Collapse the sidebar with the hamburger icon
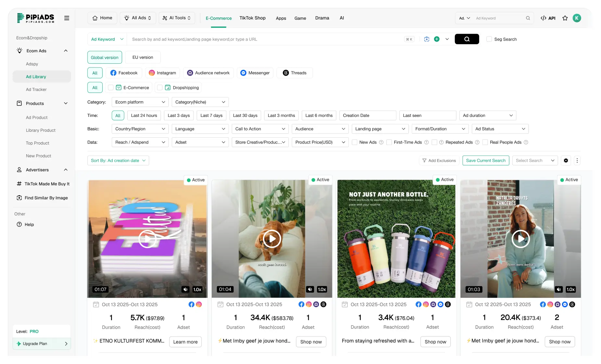This screenshot has height=364, width=601. point(67,18)
